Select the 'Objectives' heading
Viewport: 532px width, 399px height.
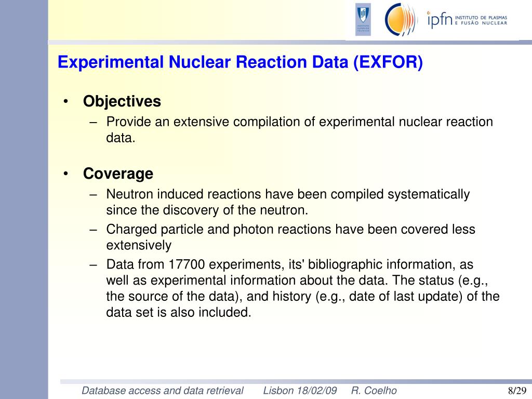point(122,101)
